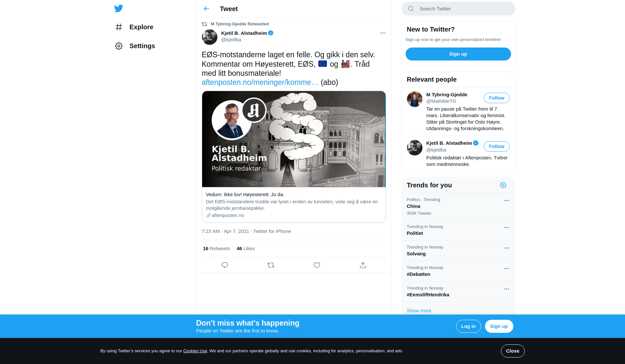Reply to the tweet with the comment icon
Image resolution: width=625 pixels, height=364 pixels.
pos(225,265)
